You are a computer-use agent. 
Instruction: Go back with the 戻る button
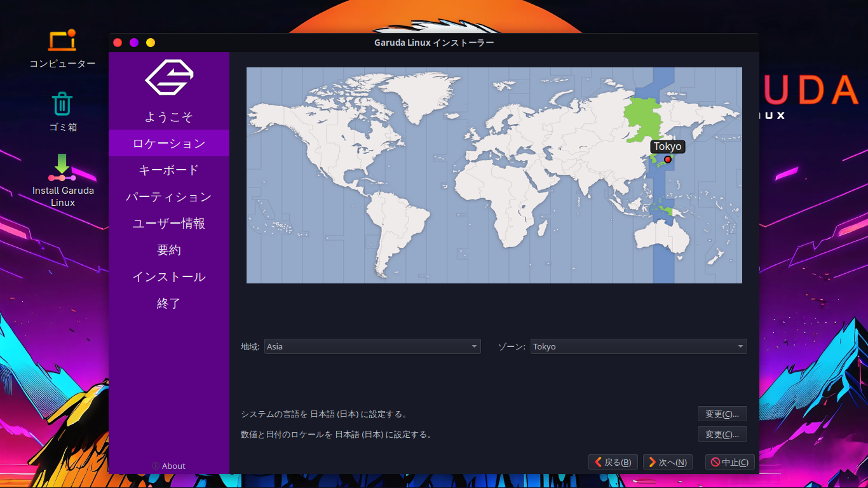tap(613, 462)
